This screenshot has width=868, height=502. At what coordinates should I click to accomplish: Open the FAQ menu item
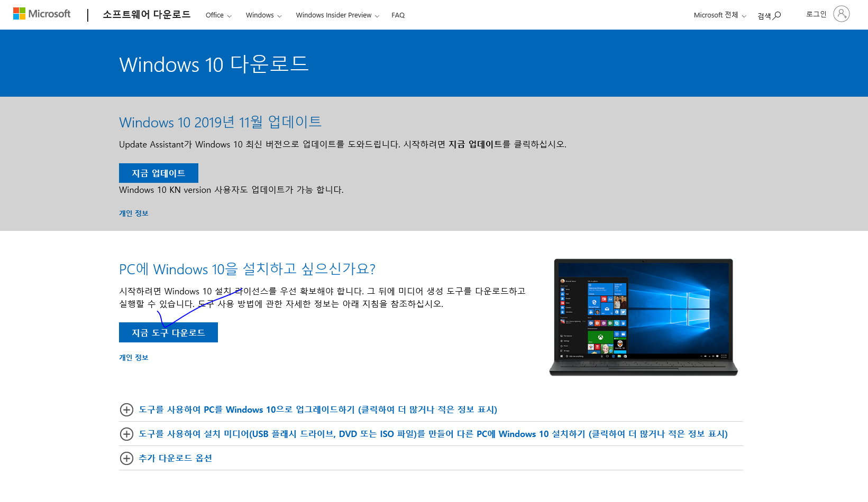point(398,15)
